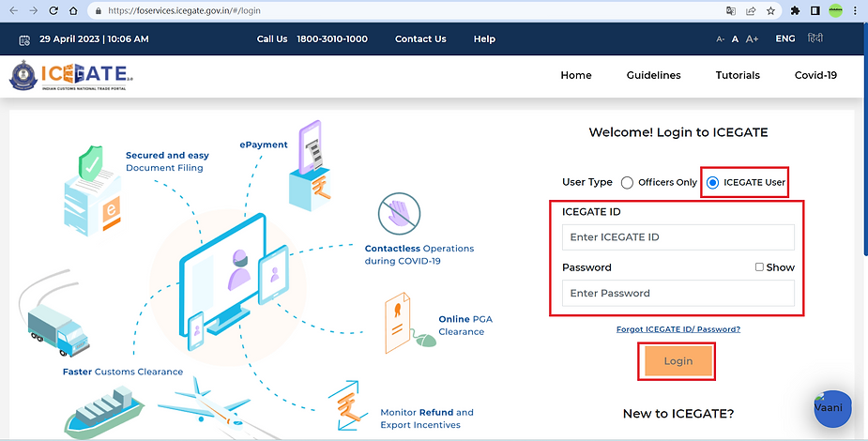Image resolution: width=868 pixels, height=441 pixels.
Task: Reload the page with refresh icon
Action: tap(53, 10)
